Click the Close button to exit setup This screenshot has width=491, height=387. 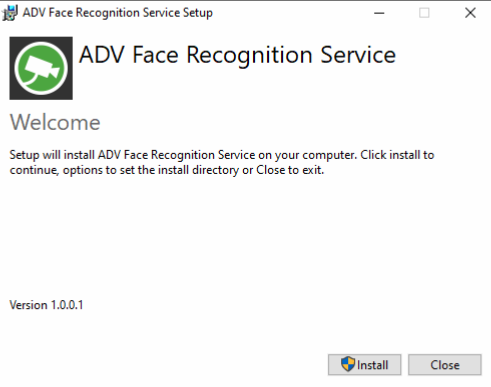tap(445, 365)
